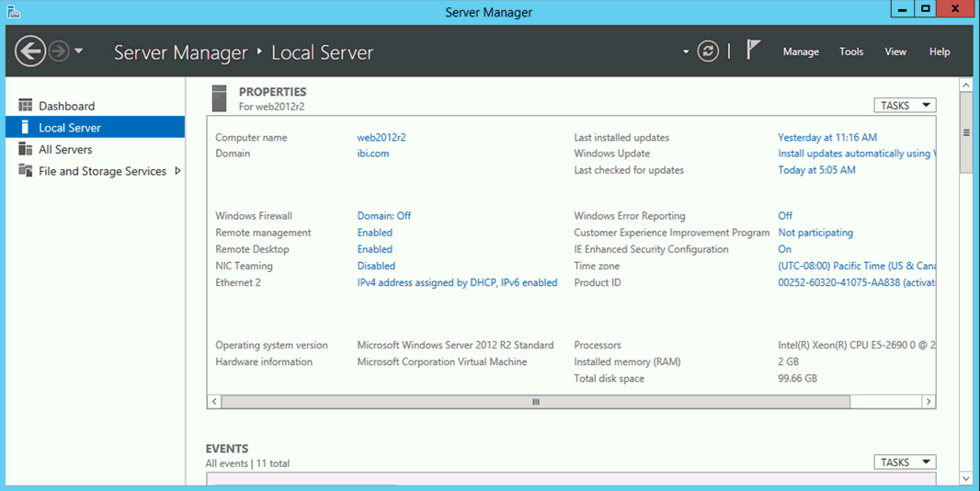Image resolution: width=980 pixels, height=491 pixels.
Task: Click the Server Manager title bar icon
Action: click(x=14, y=11)
